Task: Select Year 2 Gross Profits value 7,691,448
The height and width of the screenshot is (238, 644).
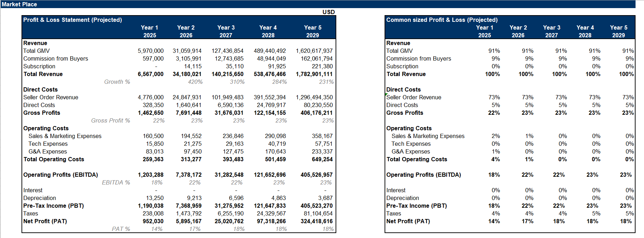Action: tap(189, 113)
